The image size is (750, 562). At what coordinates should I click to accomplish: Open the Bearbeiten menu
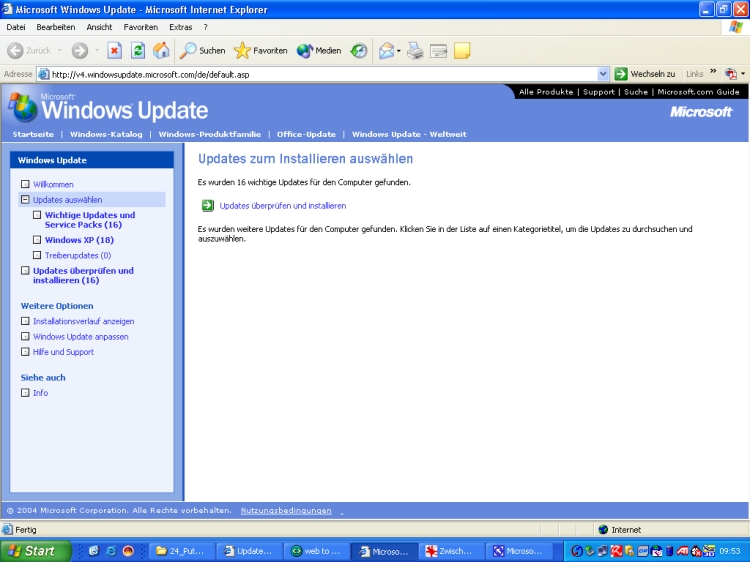[x=55, y=27]
